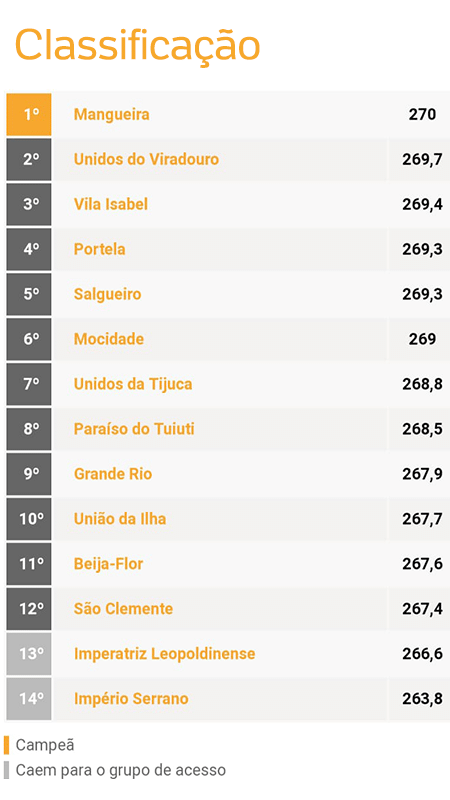Image resolution: width=450 pixels, height=800 pixels.
Task: Click the orange 1º rank badge
Action: (29, 114)
